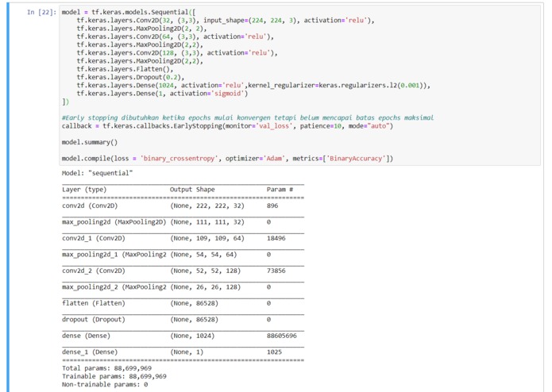Viewport: 552px width, 392px height.
Task: Click the 'Non-trainable params: 0' line
Action: coord(105,384)
